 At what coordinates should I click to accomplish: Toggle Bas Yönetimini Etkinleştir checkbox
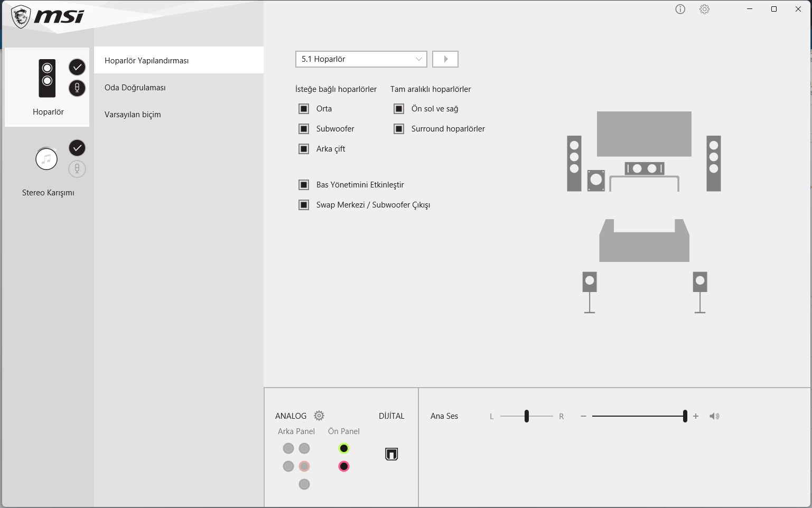304,185
